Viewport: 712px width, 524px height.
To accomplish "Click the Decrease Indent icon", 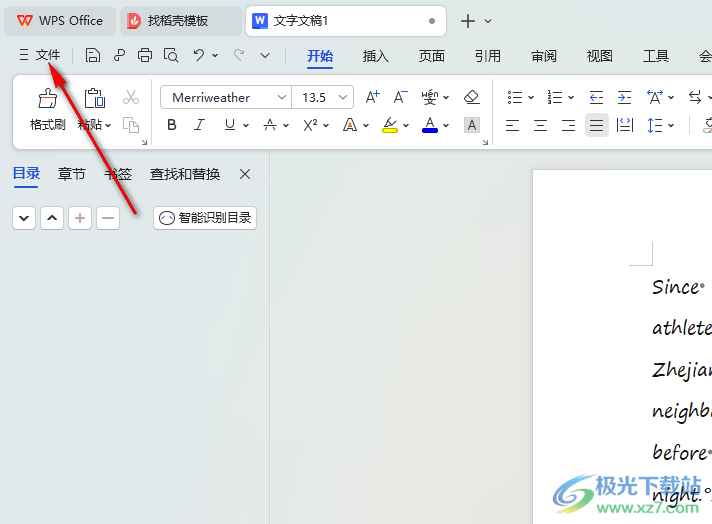I will (596, 97).
